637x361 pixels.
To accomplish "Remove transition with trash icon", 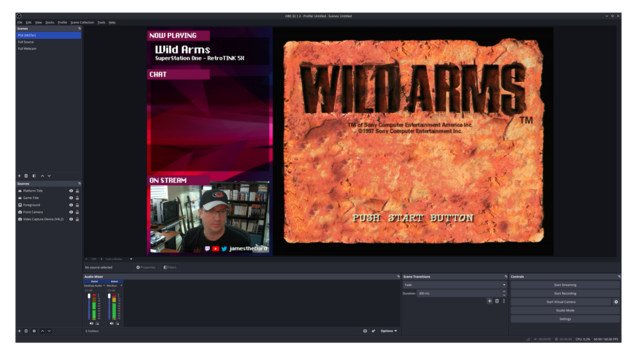I will coord(497,301).
